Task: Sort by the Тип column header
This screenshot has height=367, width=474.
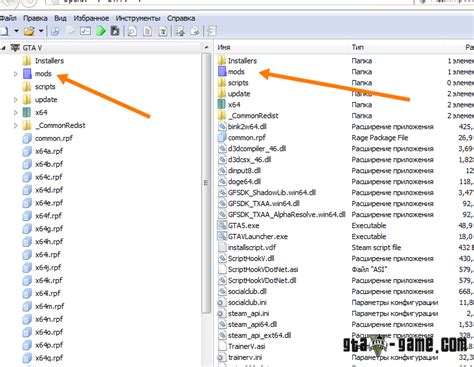Action: point(357,47)
